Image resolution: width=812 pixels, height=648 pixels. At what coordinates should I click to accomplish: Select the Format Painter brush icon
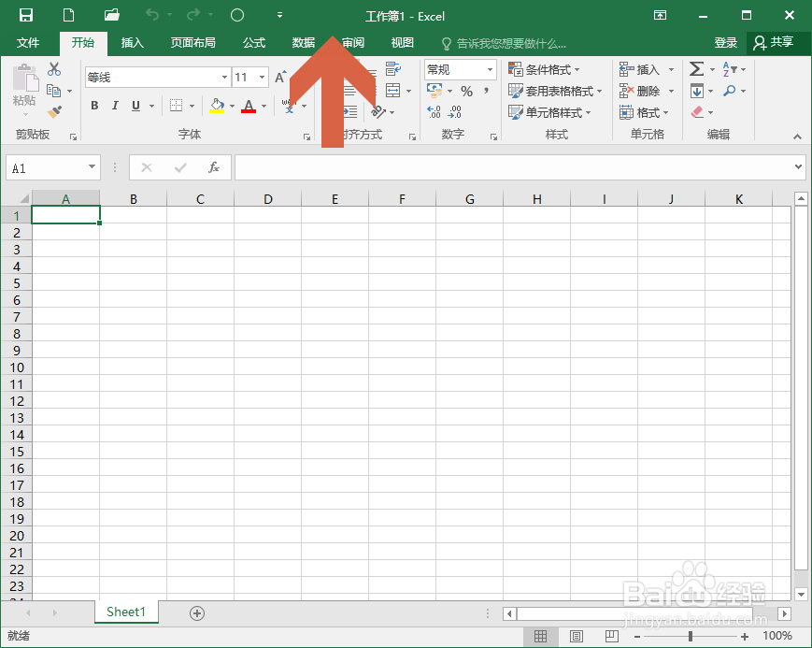[x=54, y=111]
